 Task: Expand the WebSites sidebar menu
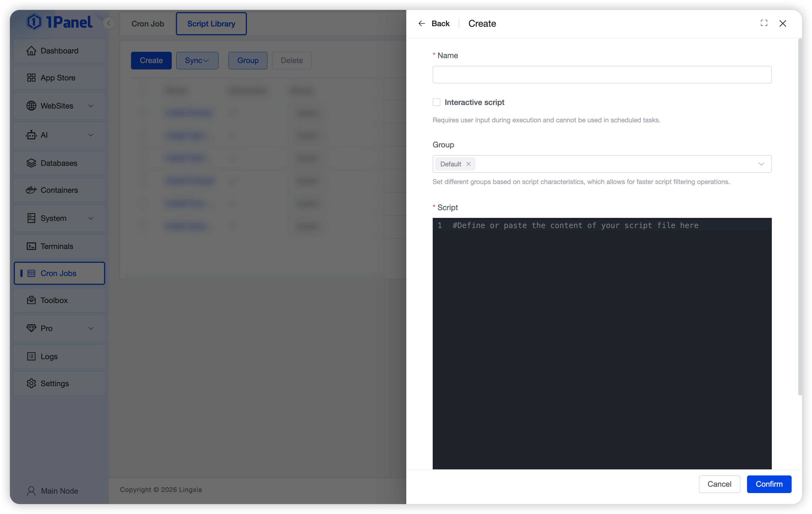click(91, 106)
